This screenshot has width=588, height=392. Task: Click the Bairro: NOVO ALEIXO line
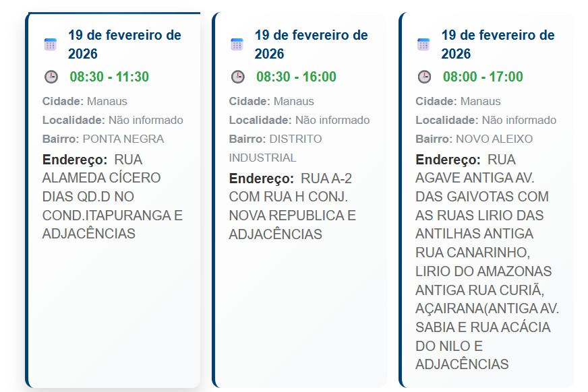474,139
